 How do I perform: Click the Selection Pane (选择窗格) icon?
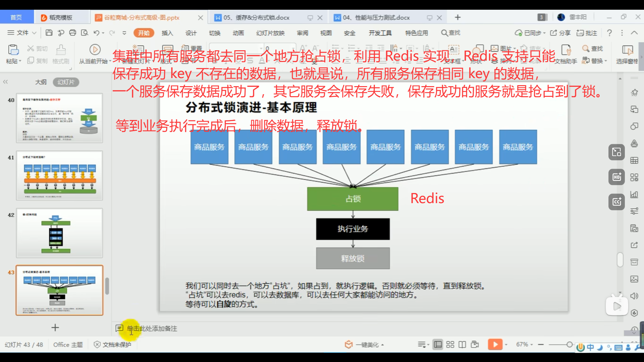(627, 50)
